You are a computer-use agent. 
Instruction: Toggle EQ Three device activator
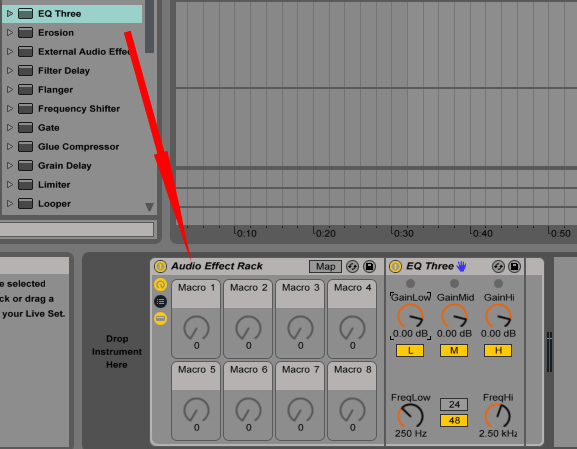point(396,266)
